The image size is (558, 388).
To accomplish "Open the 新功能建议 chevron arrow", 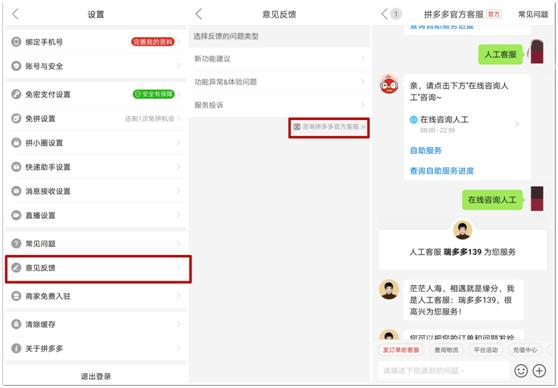I will (x=363, y=59).
